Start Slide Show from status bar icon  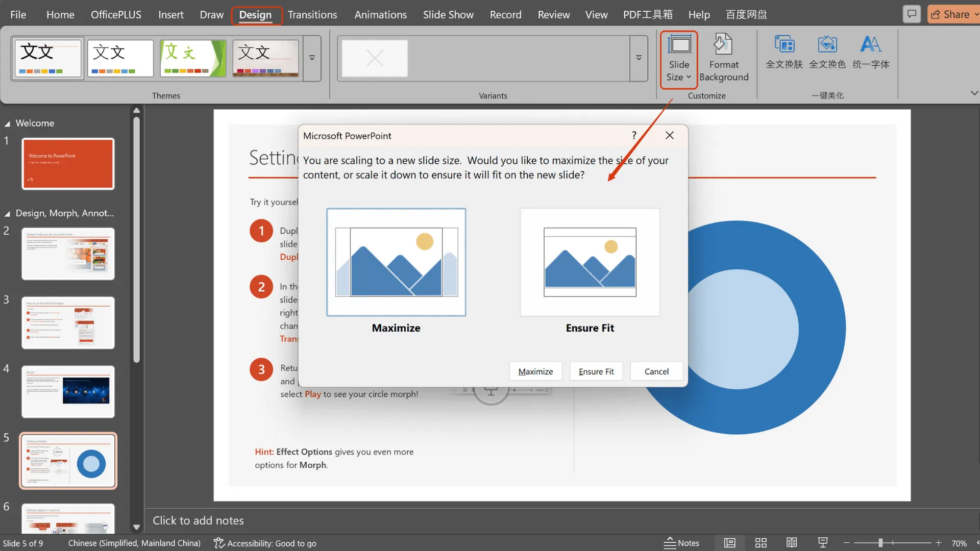[823, 543]
